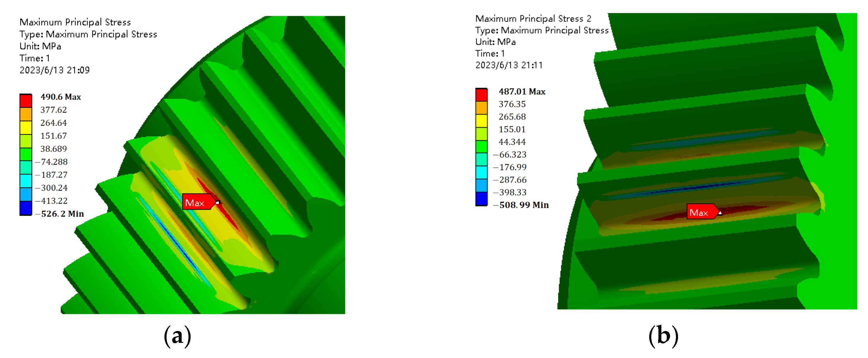
Task: Select dark blue band above −508.99 Min
Action: point(481,198)
